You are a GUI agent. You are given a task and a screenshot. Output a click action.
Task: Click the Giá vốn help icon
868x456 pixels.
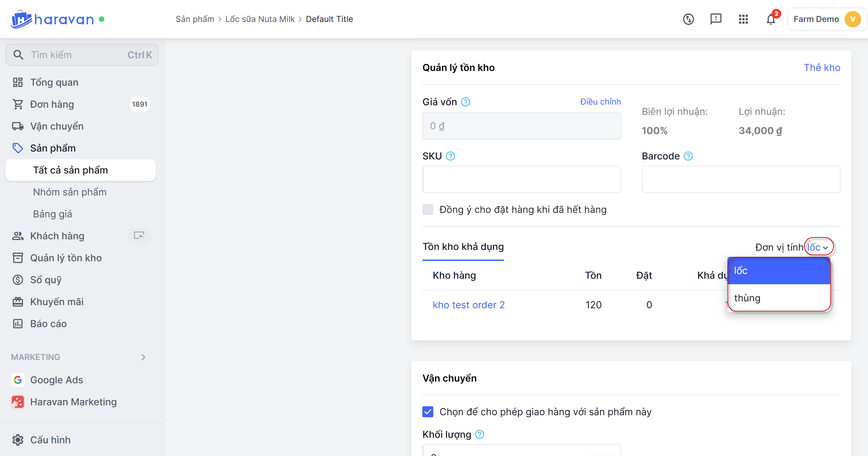[466, 102]
